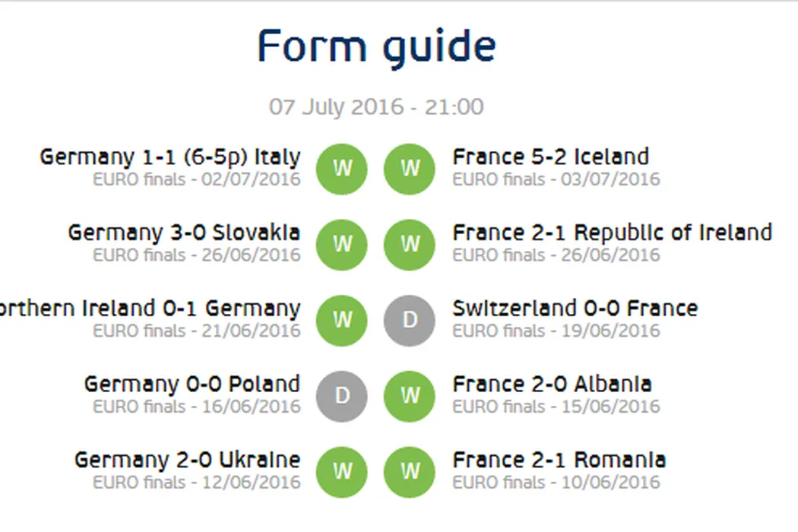Click Germany's grey draw badge for Poland match
Image resolution: width=798 pixels, height=532 pixels.
click(341, 396)
